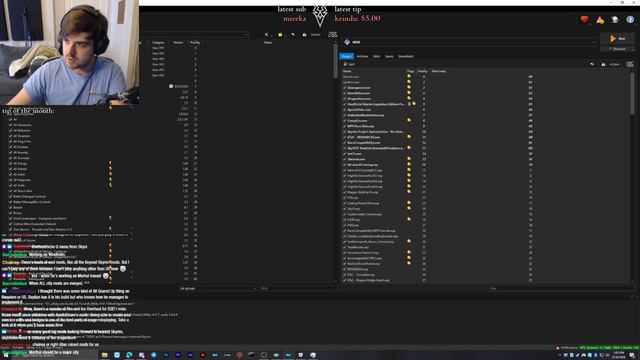Click the create backup icon above plugin list
Image resolution: width=640 pixels, height=360 pixels.
tap(603, 64)
